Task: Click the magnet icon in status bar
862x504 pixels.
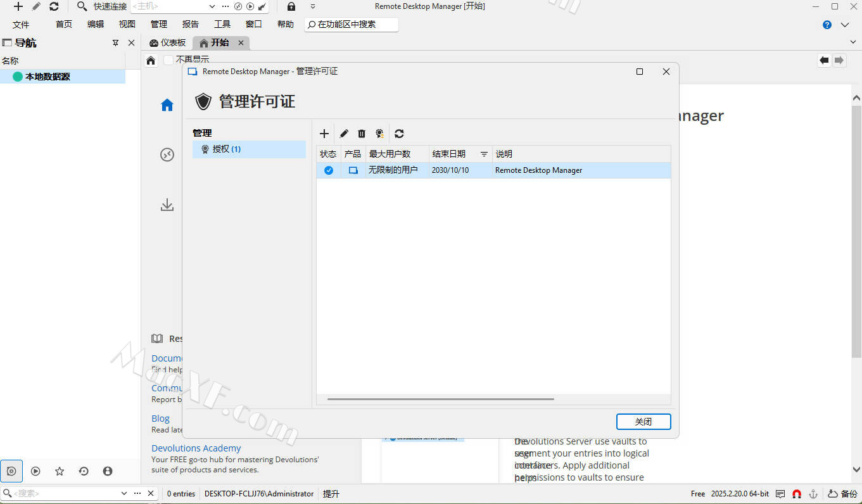Action: point(797,494)
